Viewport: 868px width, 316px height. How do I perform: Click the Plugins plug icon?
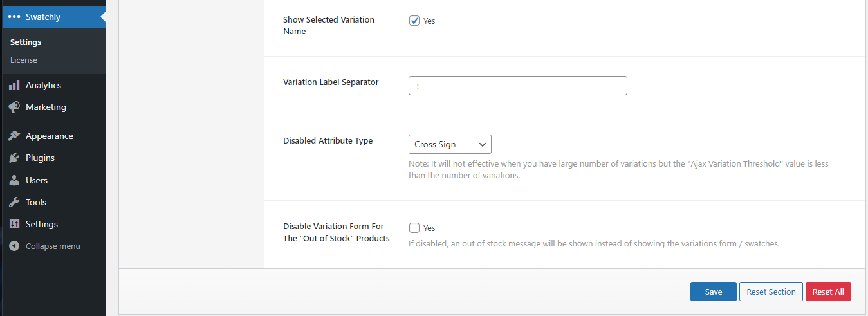[14, 158]
